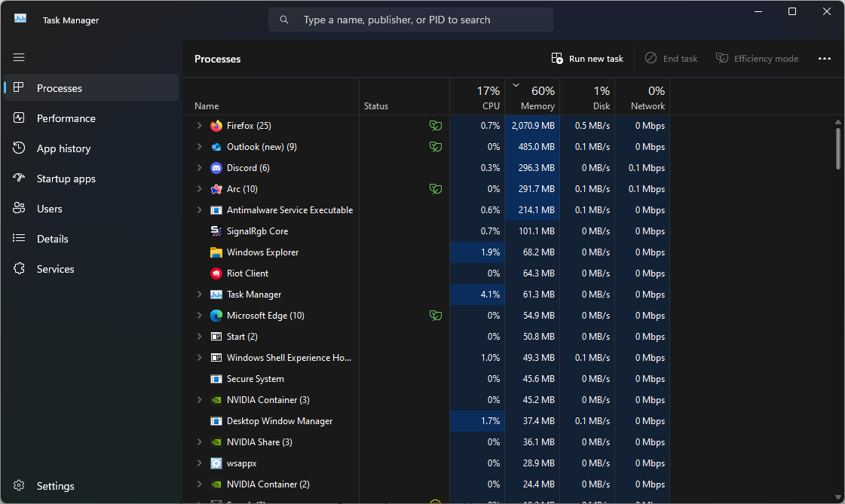Open the three-dot more options menu
The width and height of the screenshot is (845, 504).
tap(825, 58)
